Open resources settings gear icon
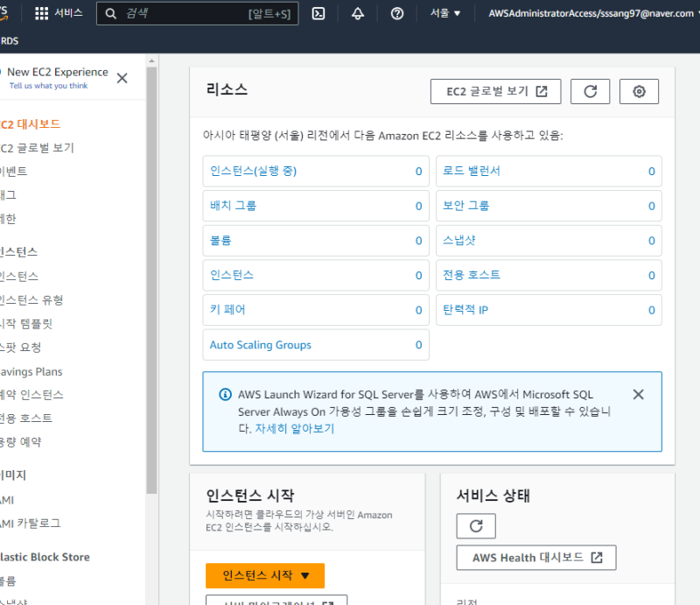Screen dimensions: 700x605 click(639, 91)
